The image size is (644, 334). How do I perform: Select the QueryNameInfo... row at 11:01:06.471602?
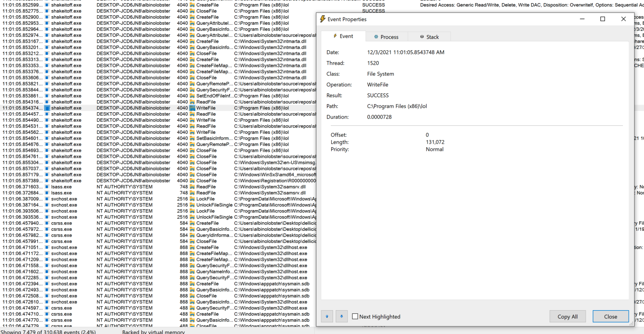[158, 272]
